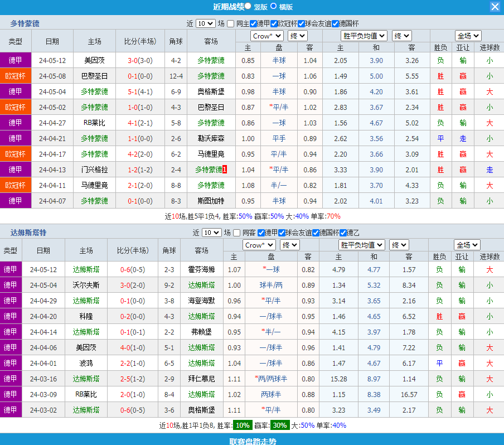Toggle 德国杯 checkbox in 达姆斯塔特 section

click(316, 233)
